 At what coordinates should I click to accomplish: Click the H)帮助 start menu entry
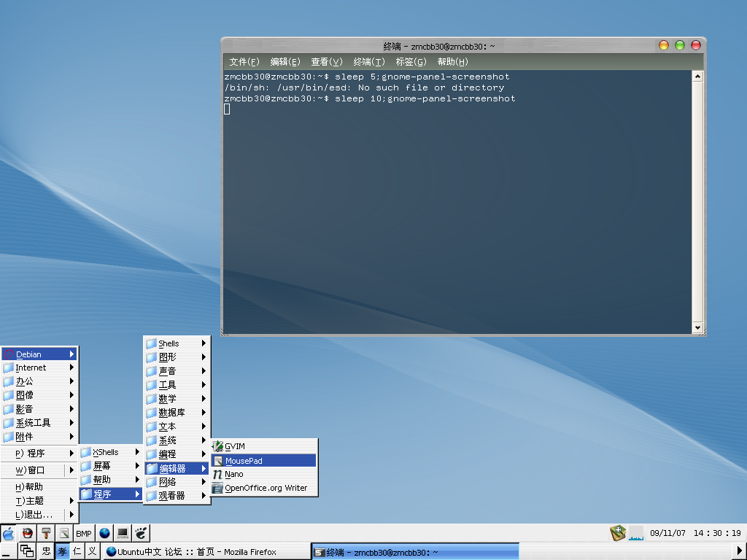click(39, 486)
